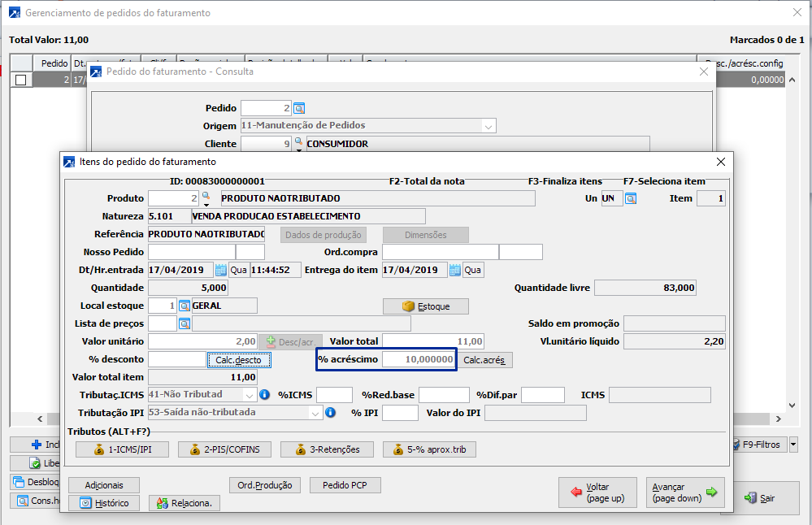812x525 pixels.
Task: Close Itens do pedido do faturamento dialog
Action: pyautogui.click(x=720, y=162)
